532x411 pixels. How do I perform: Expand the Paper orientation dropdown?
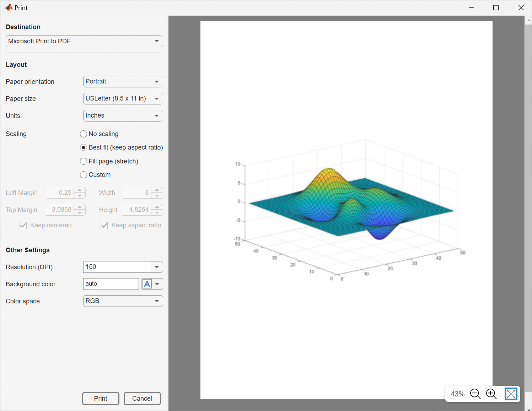click(x=123, y=82)
